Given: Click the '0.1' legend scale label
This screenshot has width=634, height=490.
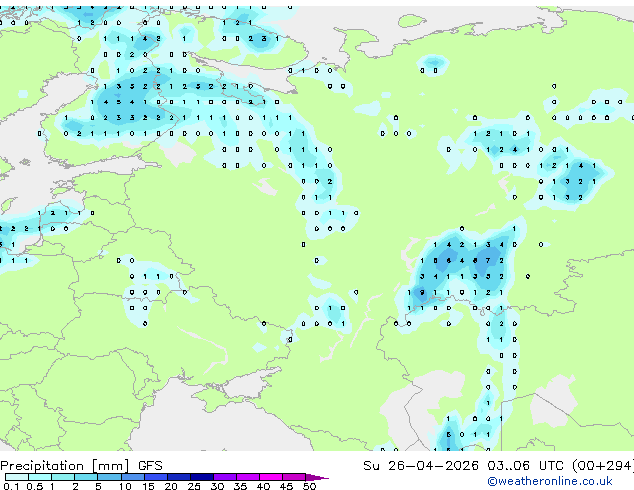Looking at the screenshot, I should [x=11, y=486].
